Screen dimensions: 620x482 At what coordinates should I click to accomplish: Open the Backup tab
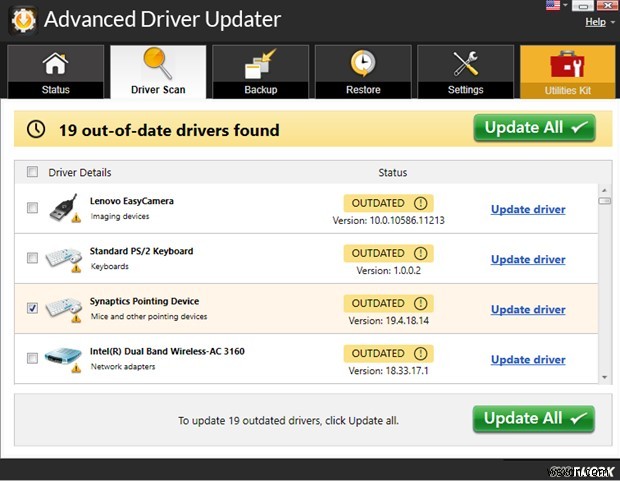tap(261, 72)
